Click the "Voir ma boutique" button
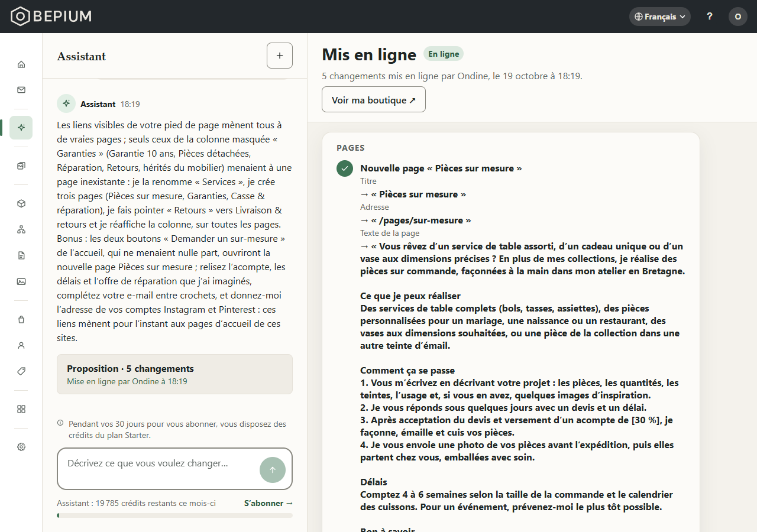 [374, 99]
